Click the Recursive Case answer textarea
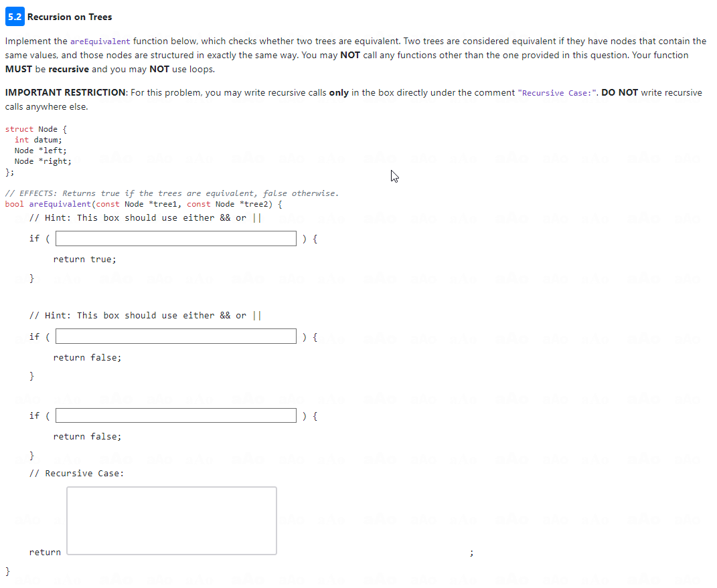The height and width of the screenshot is (588, 717). pos(171,520)
